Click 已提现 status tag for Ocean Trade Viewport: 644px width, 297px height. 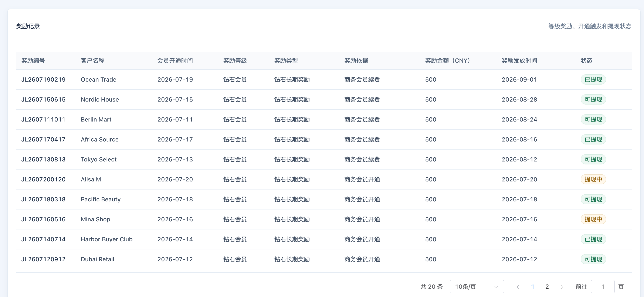click(593, 79)
